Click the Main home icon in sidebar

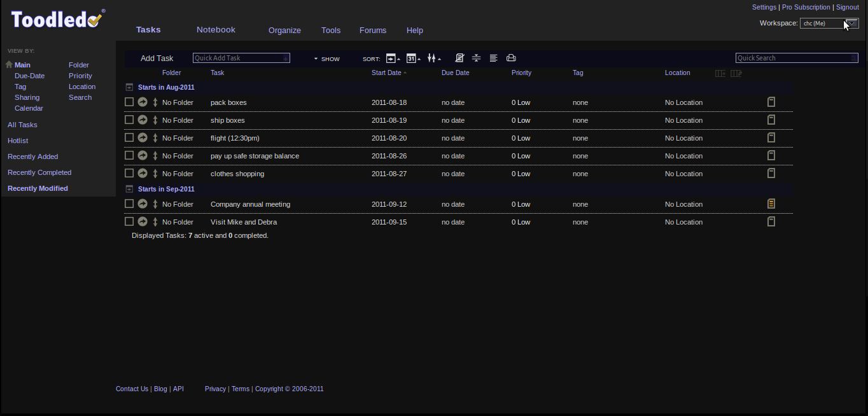9,65
